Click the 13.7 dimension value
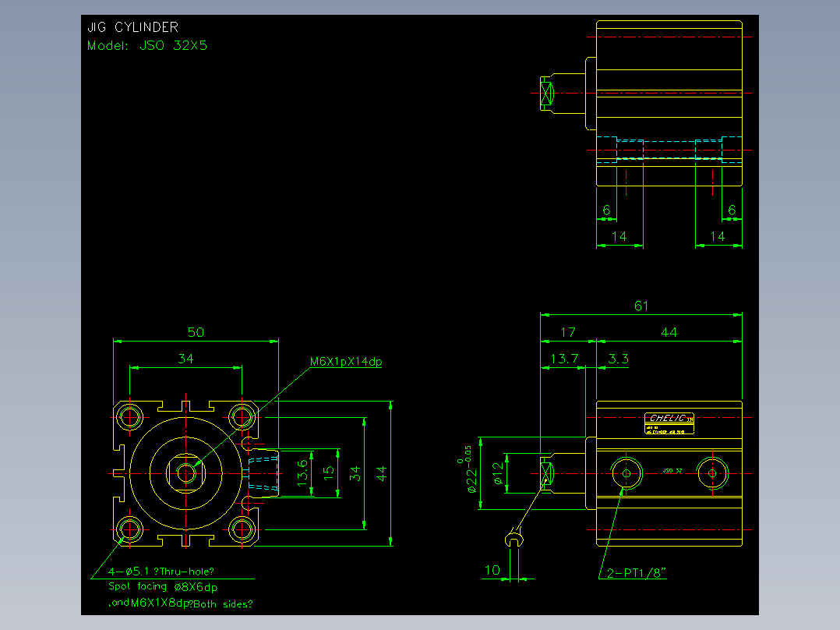Screen dimensions: 840x630 565,359
